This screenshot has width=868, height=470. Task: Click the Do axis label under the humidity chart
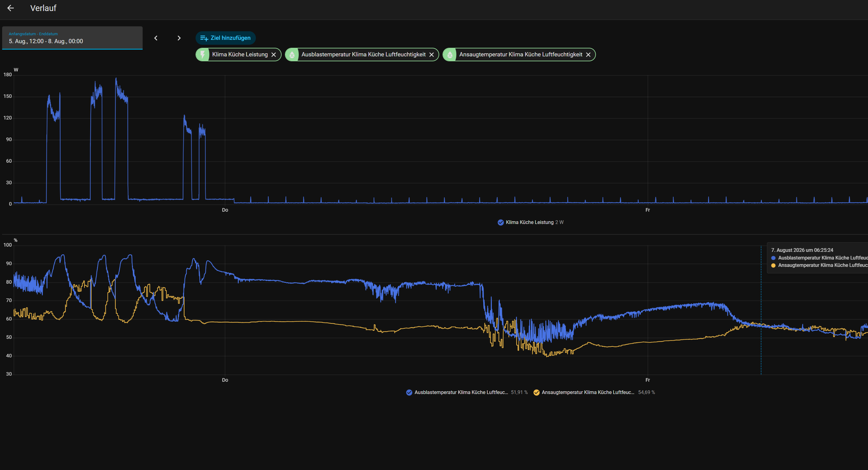pos(225,380)
